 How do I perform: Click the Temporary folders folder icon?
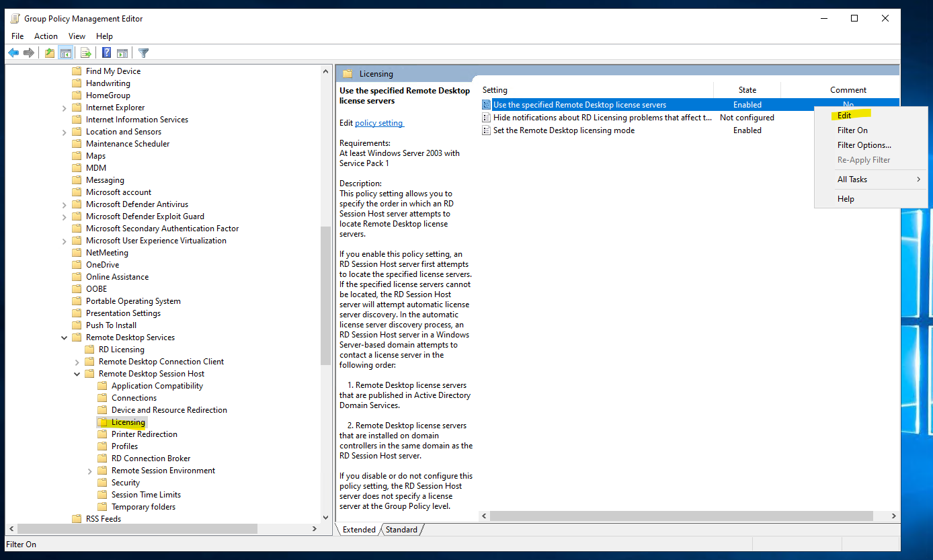click(x=102, y=507)
